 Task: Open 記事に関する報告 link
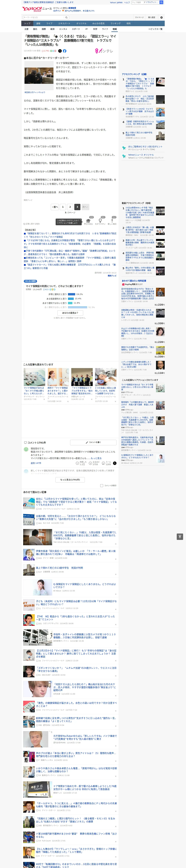[32, 224]
